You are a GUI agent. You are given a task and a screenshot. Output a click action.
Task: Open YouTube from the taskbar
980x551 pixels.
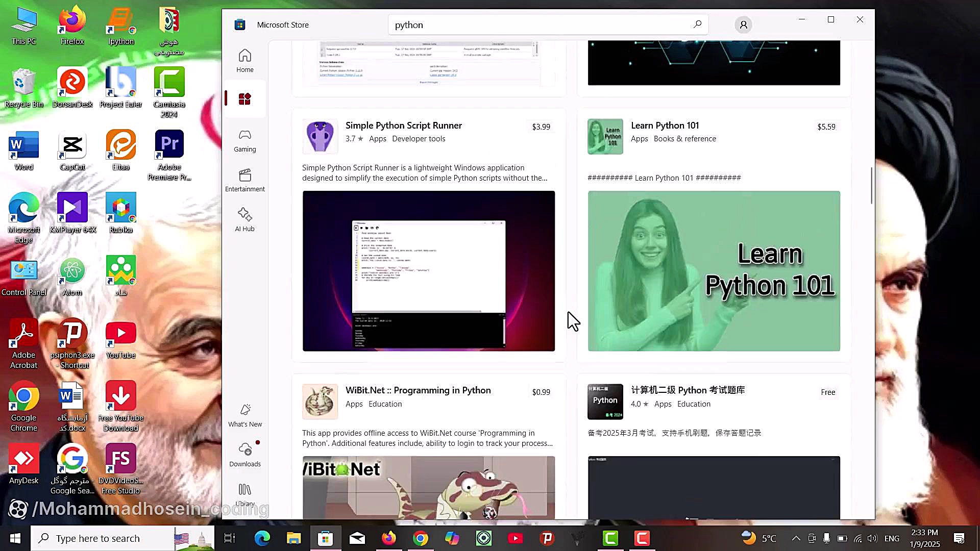pos(515,538)
